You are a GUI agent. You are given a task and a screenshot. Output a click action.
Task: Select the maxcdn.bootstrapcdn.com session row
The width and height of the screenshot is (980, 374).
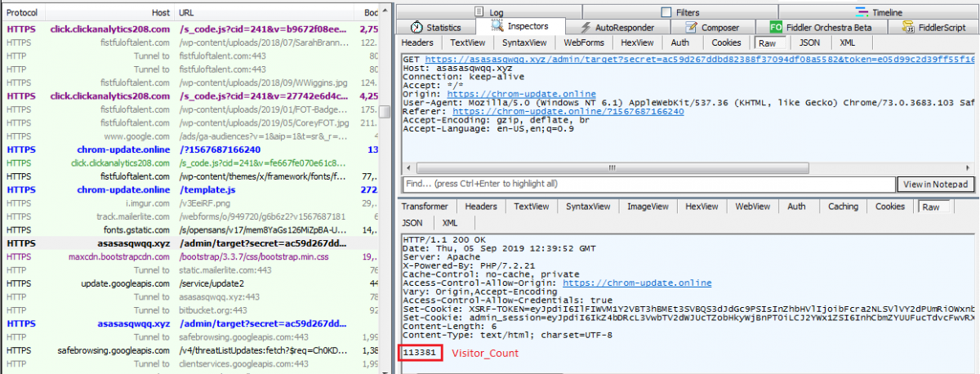tap(189, 256)
